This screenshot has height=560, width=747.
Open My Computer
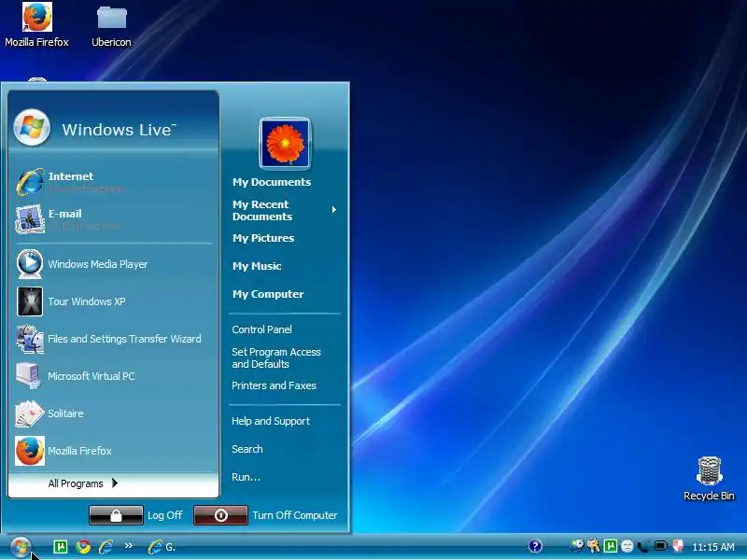coord(268,294)
